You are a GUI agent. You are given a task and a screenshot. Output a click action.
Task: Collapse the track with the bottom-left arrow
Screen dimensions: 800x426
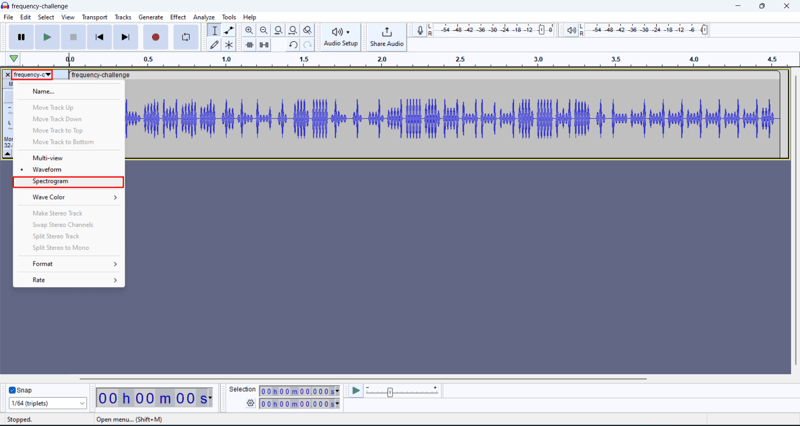(7, 154)
